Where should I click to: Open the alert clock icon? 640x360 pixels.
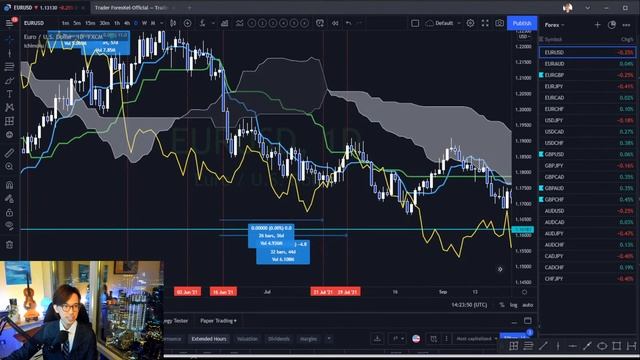(320, 23)
